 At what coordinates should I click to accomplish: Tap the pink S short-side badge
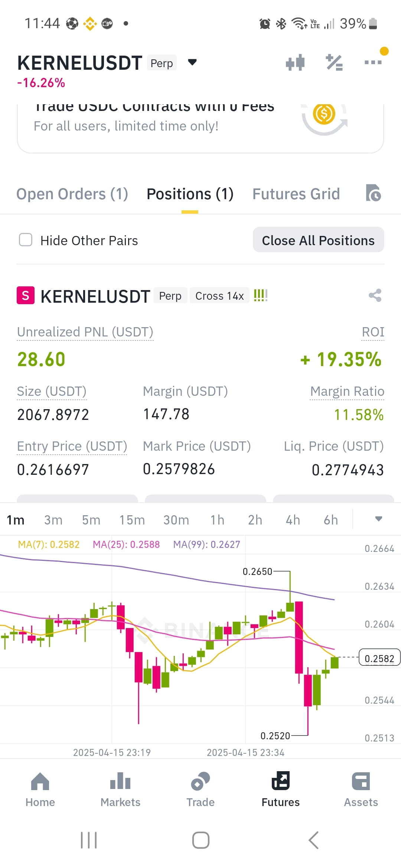tap(26, 296)
